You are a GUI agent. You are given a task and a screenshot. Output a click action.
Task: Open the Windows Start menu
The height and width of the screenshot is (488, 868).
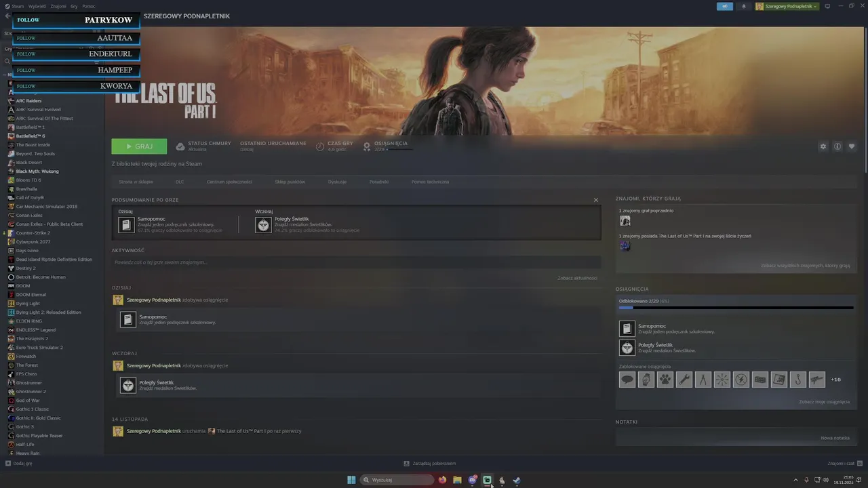coord(351,480)
